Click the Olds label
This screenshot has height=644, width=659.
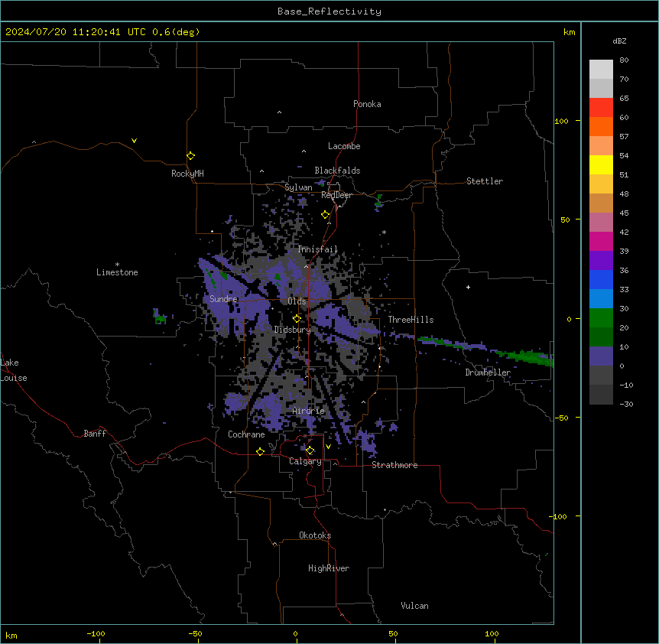[x=297, y=301]
